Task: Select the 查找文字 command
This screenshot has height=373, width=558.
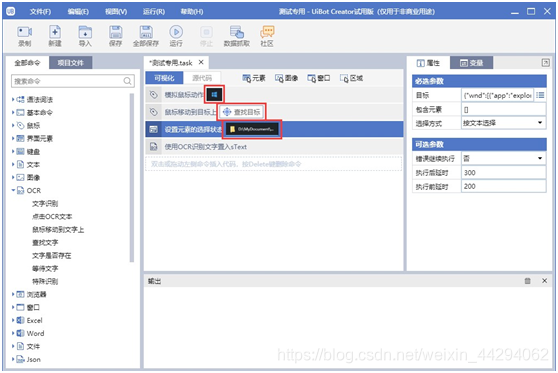Action: click(45, 242)
